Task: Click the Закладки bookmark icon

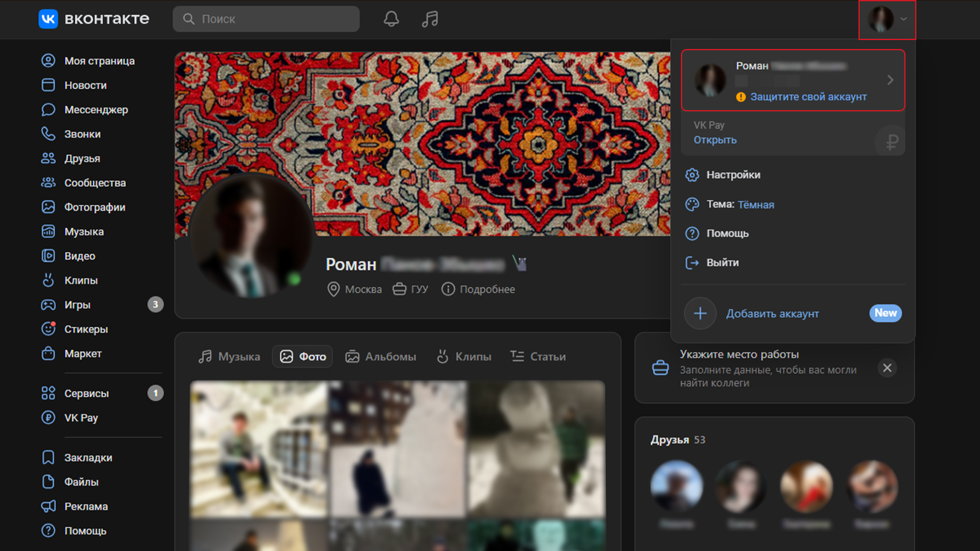Action: 48,457
